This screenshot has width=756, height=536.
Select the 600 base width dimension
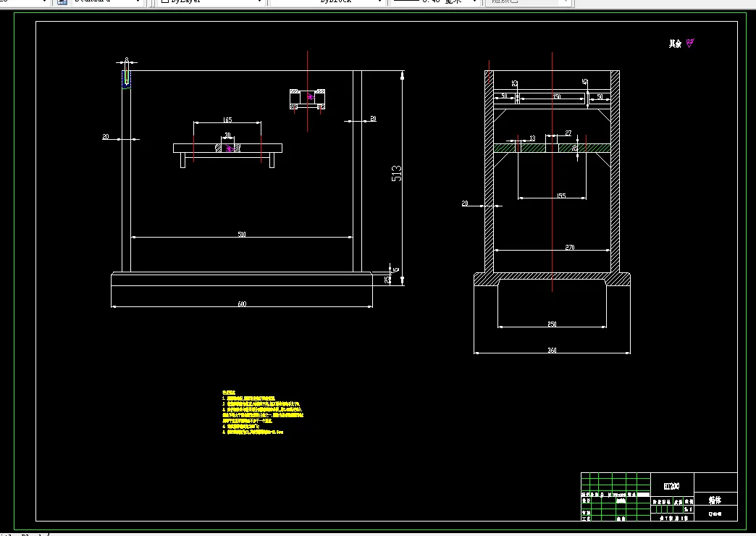[x=242, y=303]
